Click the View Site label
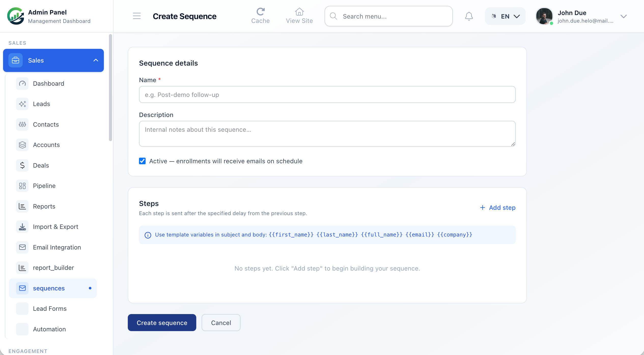 (x=299, y=21)
